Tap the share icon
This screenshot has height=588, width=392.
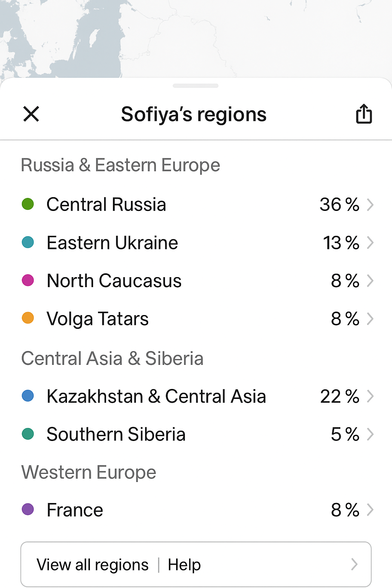(364, 114)
